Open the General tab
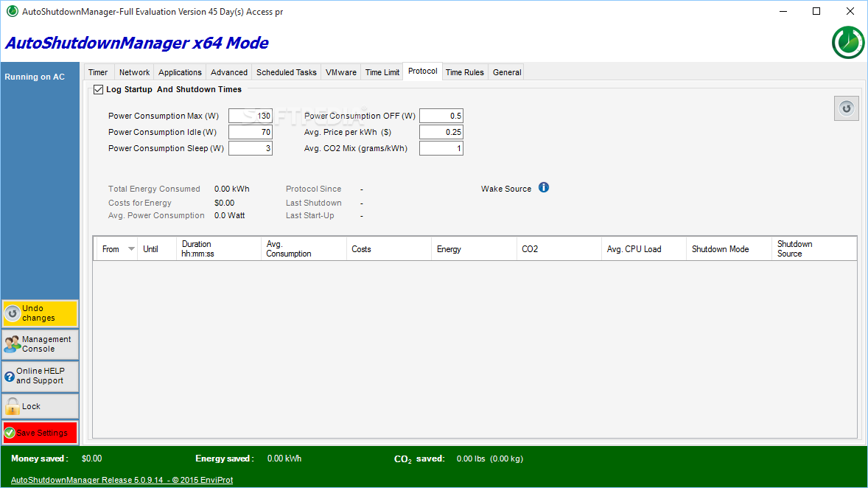868x488 pixels. 507,72
